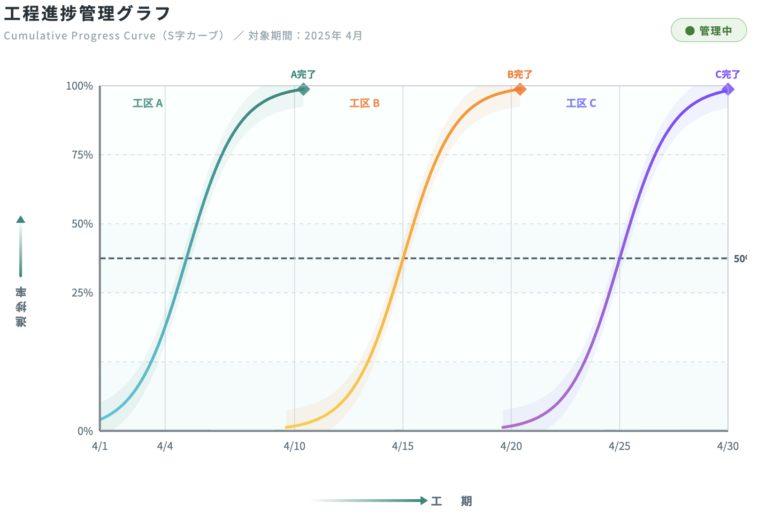Click the 4/30 date tick label
The image size is (766, 532).
point(728,446)
